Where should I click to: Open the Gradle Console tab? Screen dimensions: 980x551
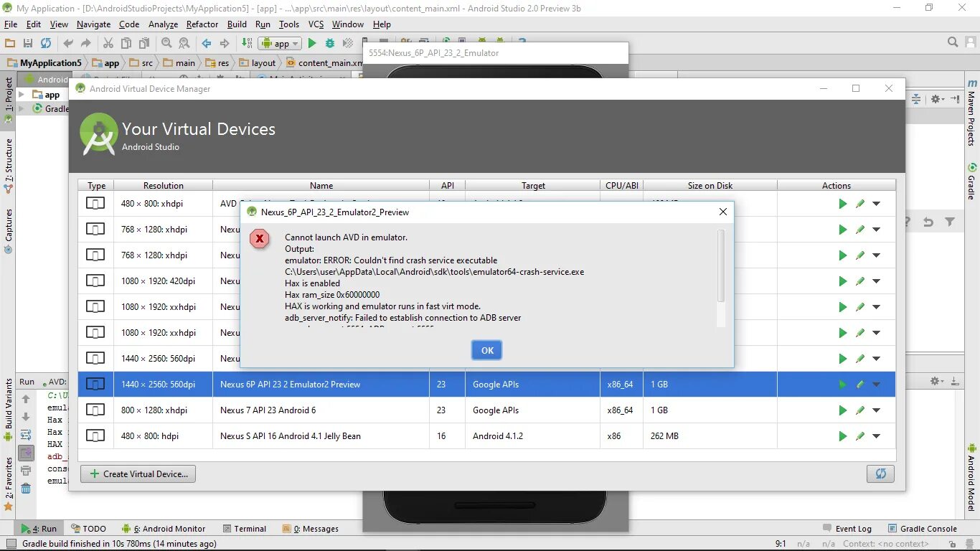[922, 529]
